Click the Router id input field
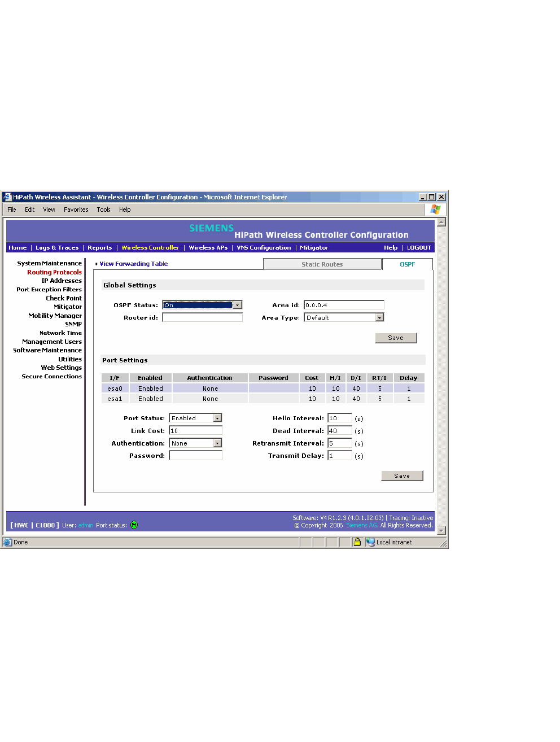The width and height of the screenshot is (560, 742). [202, 317]
